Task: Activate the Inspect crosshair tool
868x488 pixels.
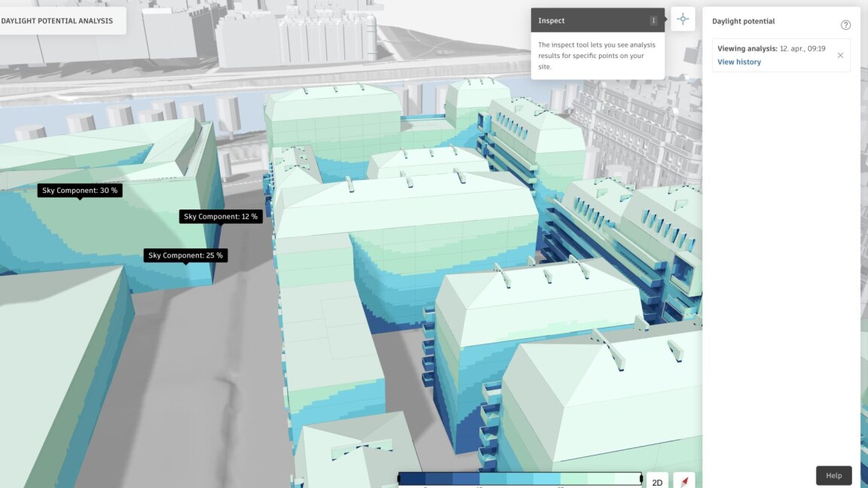Action: 683,20
